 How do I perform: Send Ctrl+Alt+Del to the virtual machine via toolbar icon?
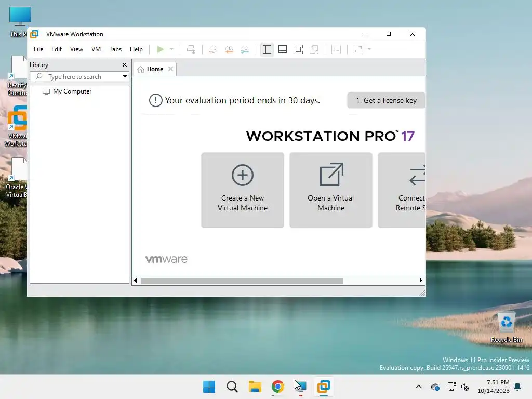[191, 49]
